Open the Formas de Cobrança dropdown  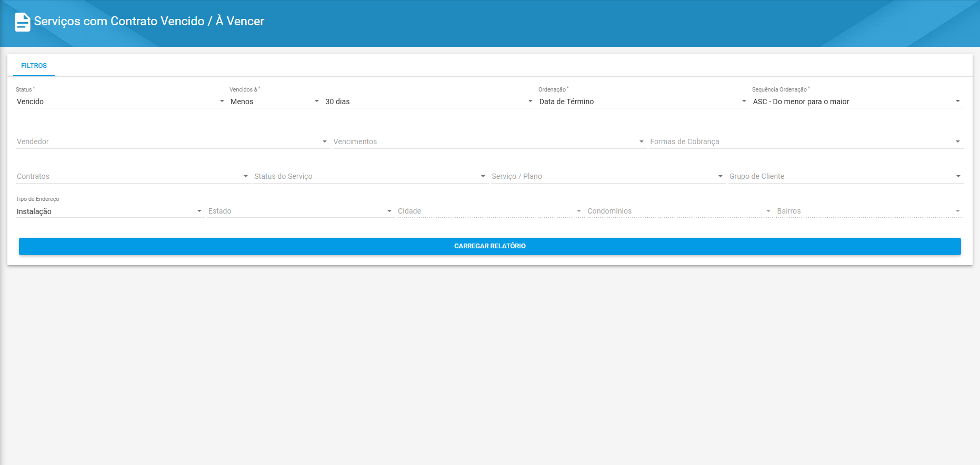(806, 141)
